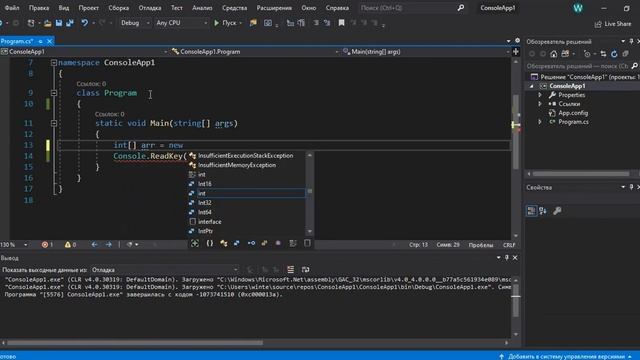This screenshot has width=640, height=360.
Task: Open the Сборка menu
Action: tap(119, 8)
